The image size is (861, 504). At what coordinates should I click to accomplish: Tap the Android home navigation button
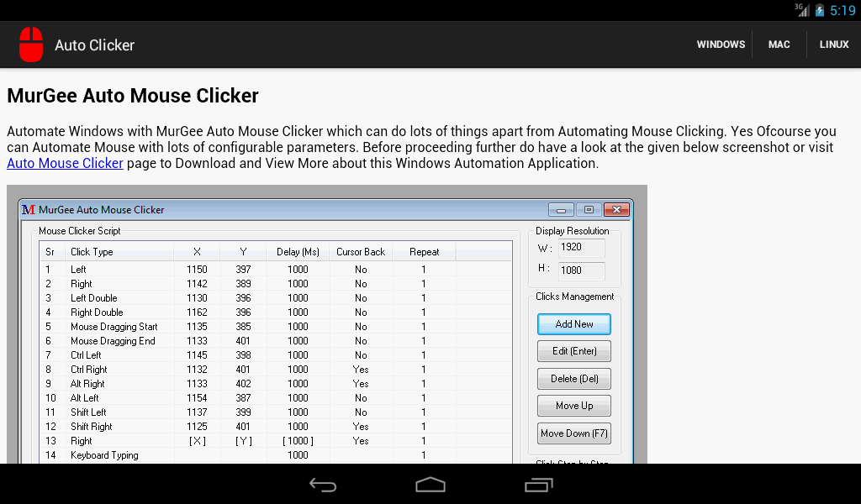coord(430,485)
